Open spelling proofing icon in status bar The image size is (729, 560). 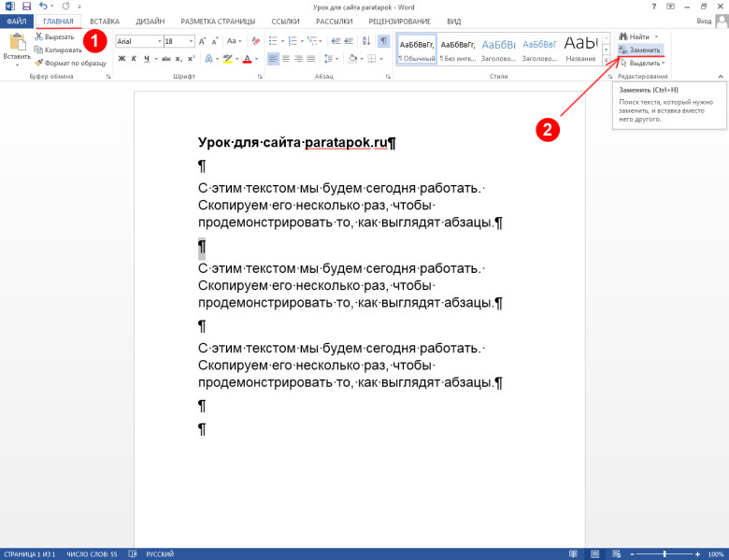pos(133,554)
